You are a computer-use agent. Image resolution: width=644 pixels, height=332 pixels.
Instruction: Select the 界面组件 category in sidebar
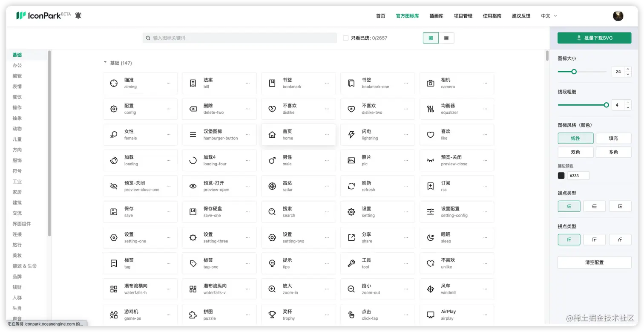(22, 224)
